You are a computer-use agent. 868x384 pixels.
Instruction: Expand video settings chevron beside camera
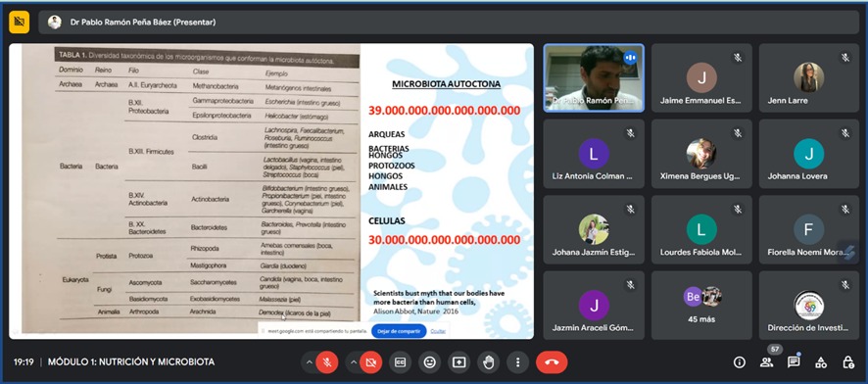(x=353, y=362)
